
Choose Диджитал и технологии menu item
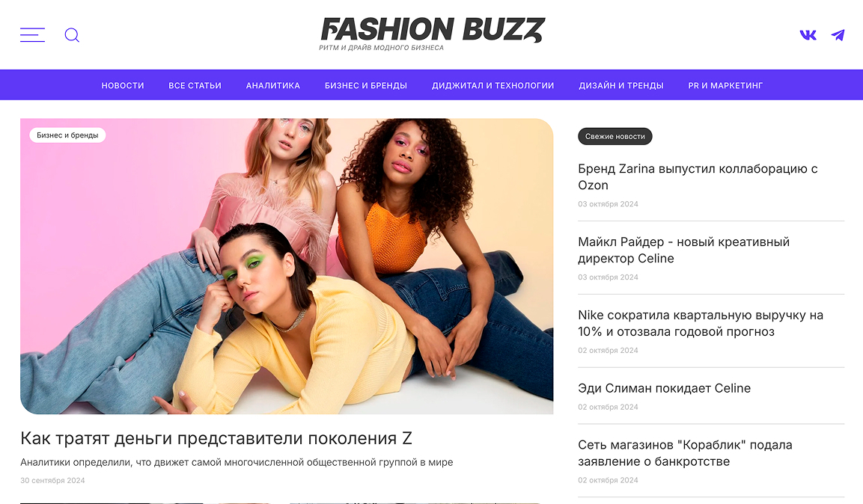[493, 85]
